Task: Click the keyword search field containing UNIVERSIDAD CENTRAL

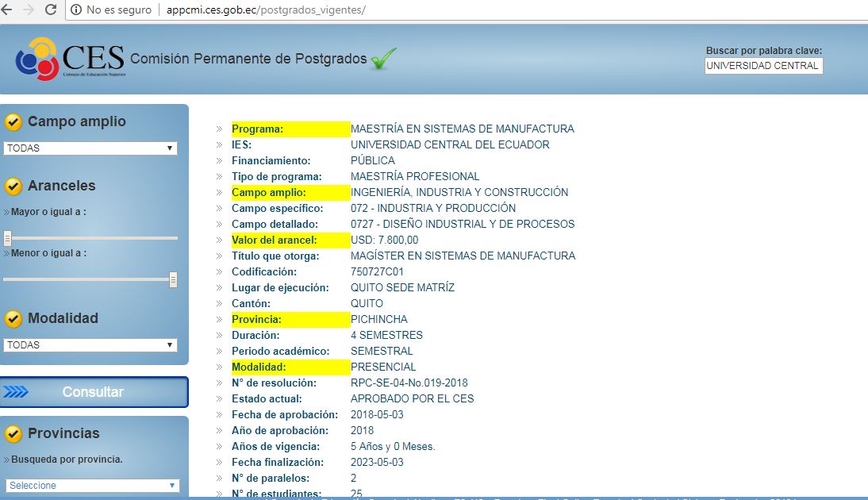Action: click(763, 66)
